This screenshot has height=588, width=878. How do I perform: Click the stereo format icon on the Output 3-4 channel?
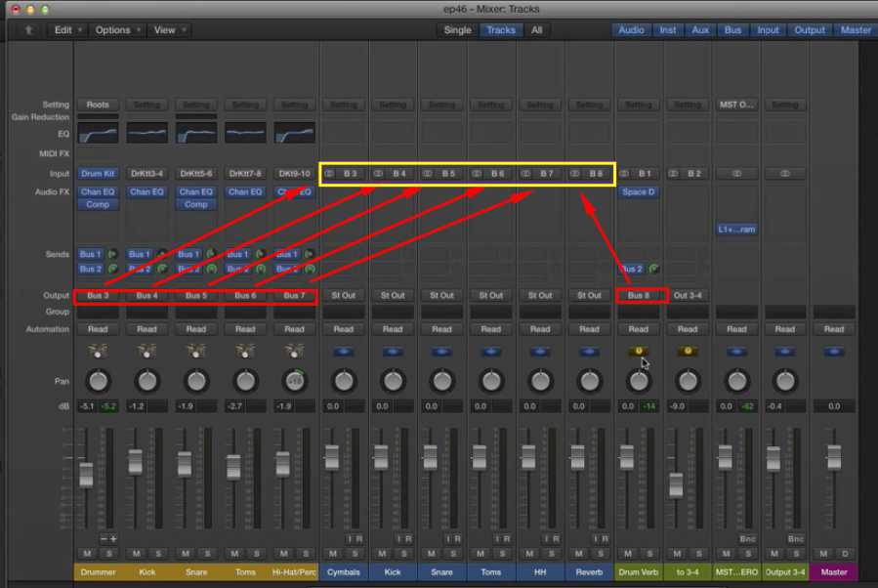pos(785,174)
